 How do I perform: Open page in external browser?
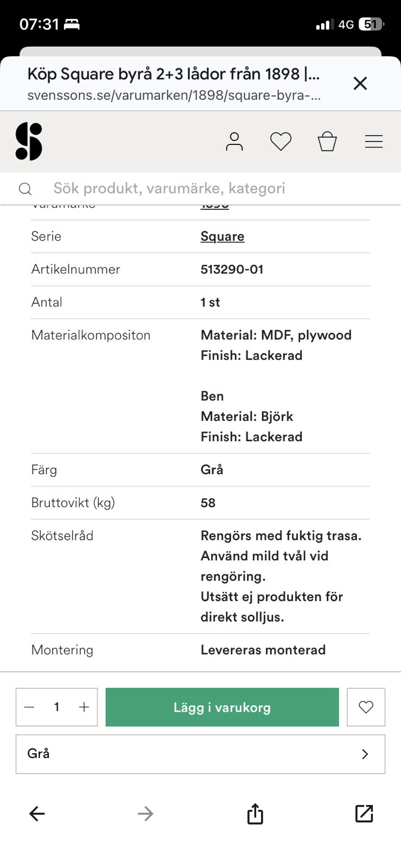point(364,814)
